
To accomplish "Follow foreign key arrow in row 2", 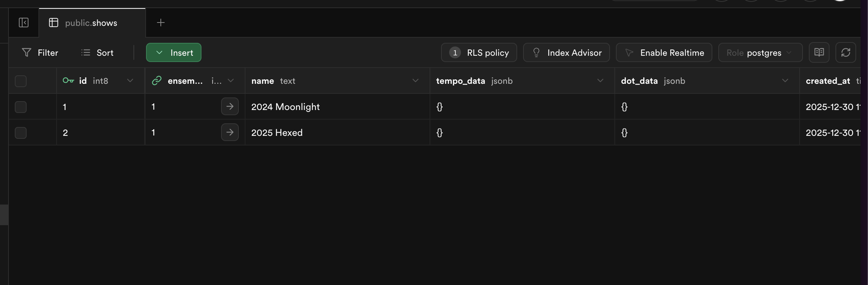I will (x=230, y=133).
